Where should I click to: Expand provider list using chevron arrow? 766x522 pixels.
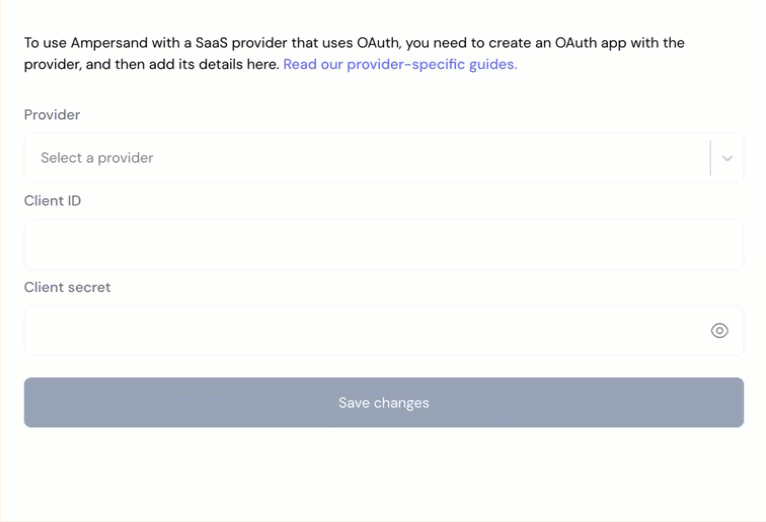click(x=727, y=158)
